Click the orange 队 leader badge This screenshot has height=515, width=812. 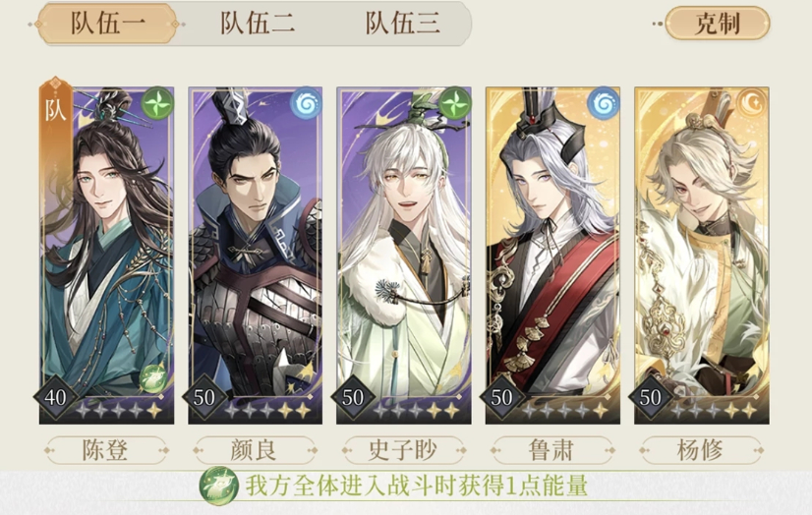click(55, 109)
